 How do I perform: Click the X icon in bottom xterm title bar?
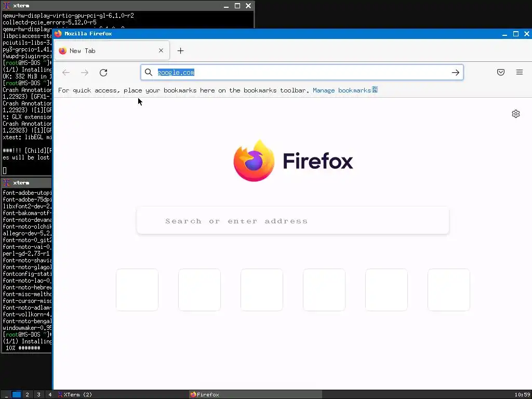tap(6, 183)
